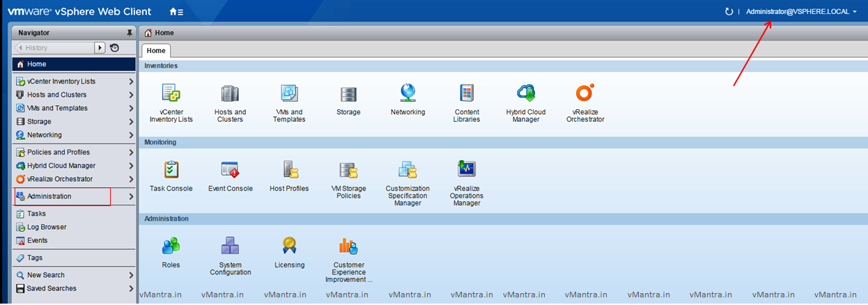This screenshot has height=305, width=868.
Task: Open the Host Profiles icon
Action: tap(290, 169)
